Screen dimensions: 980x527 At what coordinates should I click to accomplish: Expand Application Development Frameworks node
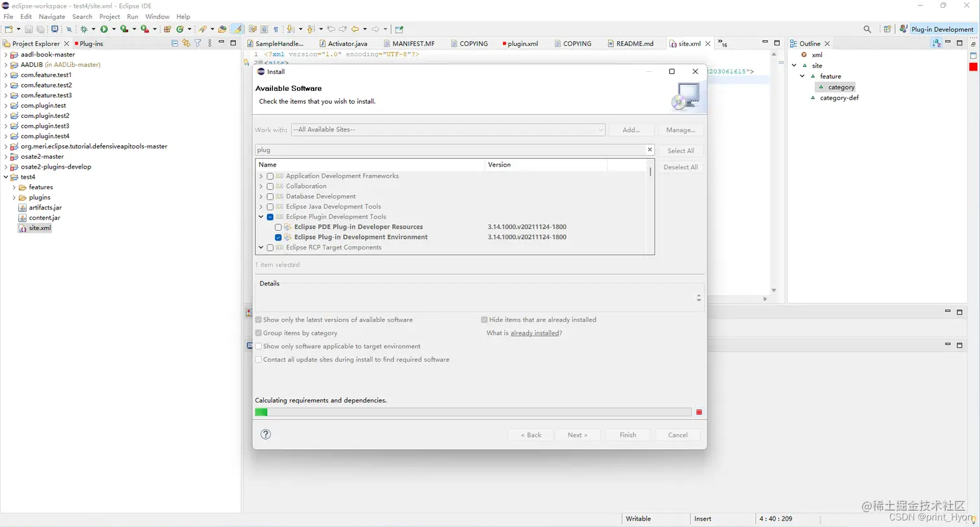261,176
